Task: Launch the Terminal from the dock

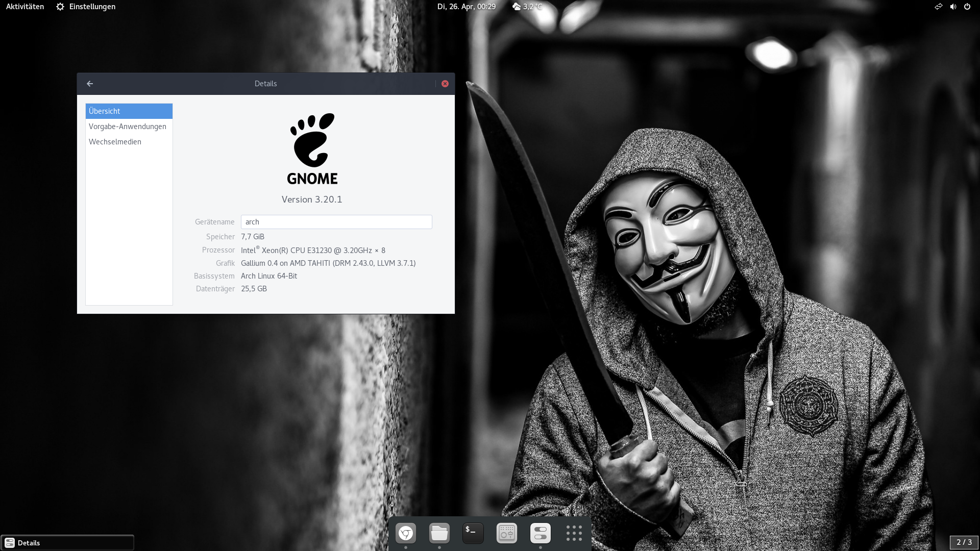Action: point(473,534)
